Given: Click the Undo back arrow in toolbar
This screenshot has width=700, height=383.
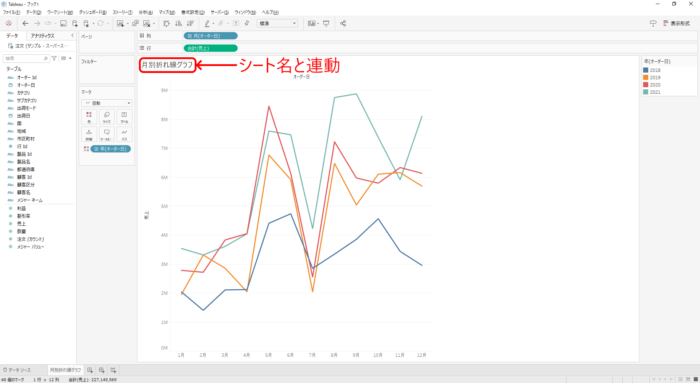Looking at the screenshot, I should (25, 23).
